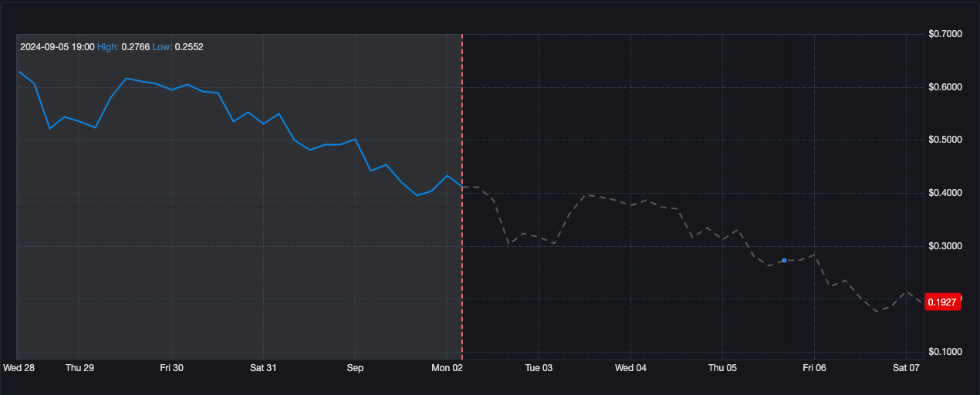
Task: Click the Fri 06 date axis label
Action: [814, 368]
